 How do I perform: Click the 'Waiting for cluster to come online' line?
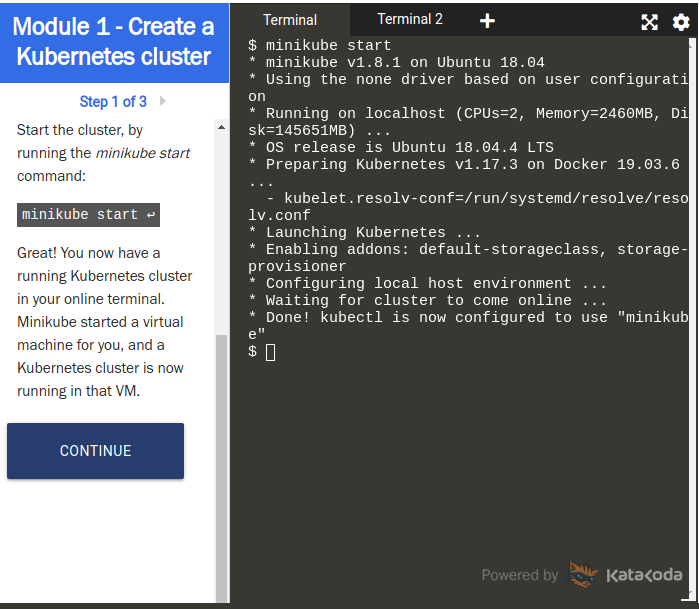tap(427, 300)
